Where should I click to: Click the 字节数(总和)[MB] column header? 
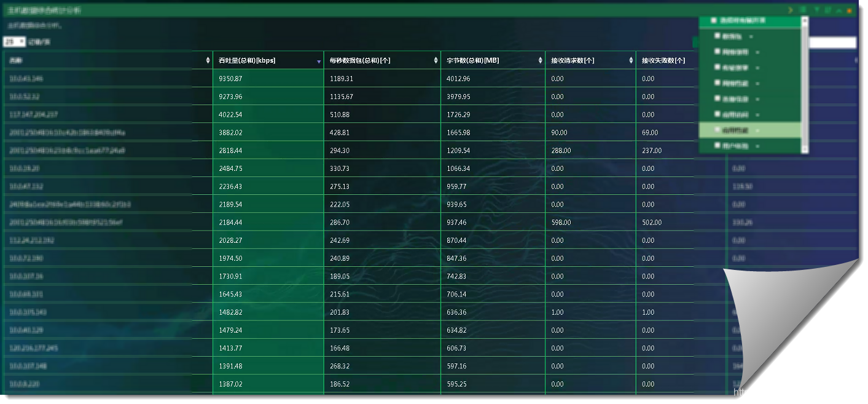(x=493, y=60)
